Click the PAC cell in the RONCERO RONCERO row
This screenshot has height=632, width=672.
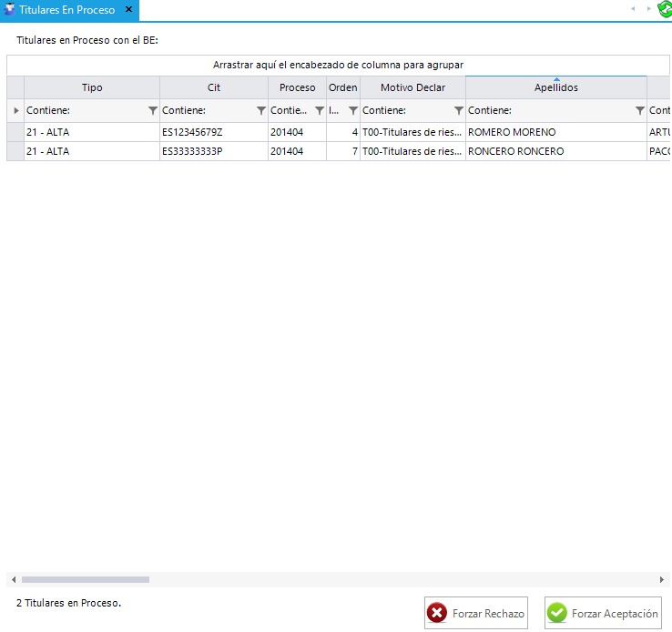(x=659, y=151)
